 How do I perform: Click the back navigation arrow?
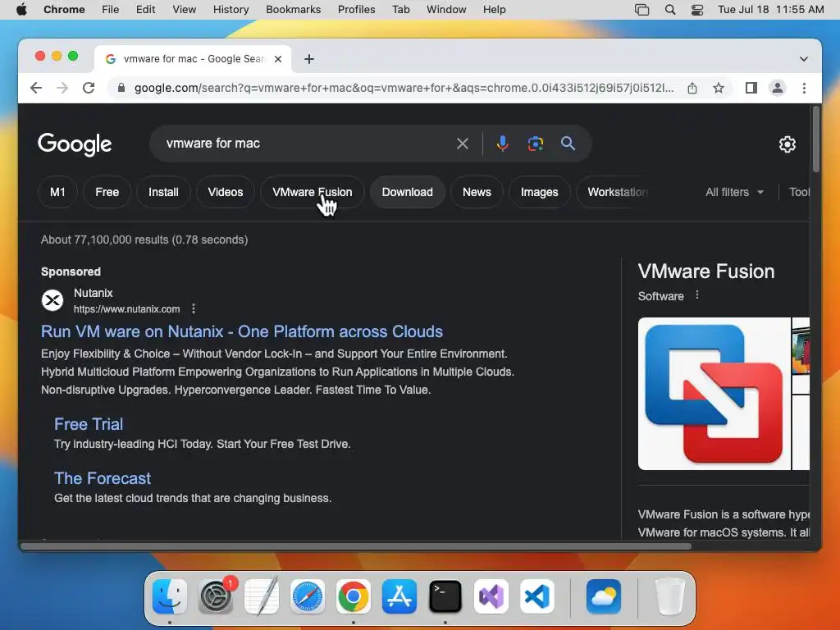tap(36, 88)
